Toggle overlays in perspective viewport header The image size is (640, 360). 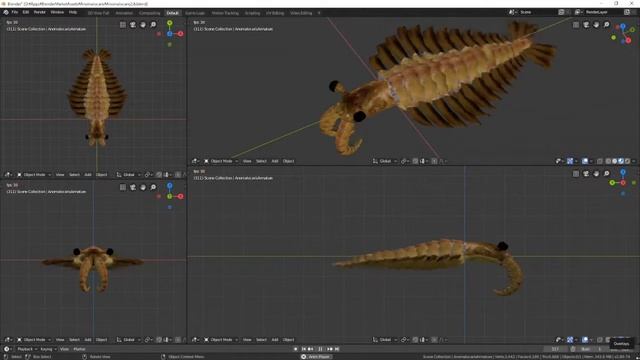pyautogui.click(x=585, y=161)
